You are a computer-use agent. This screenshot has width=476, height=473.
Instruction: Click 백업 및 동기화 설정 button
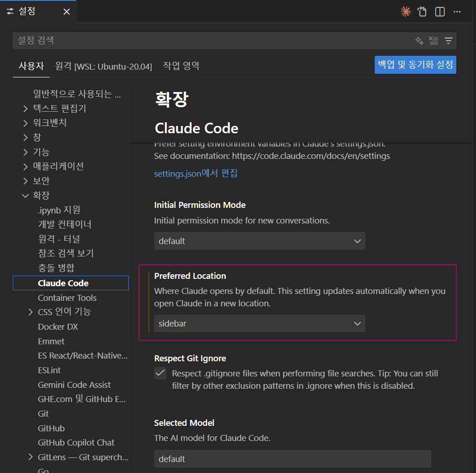[x=415, y=65]
